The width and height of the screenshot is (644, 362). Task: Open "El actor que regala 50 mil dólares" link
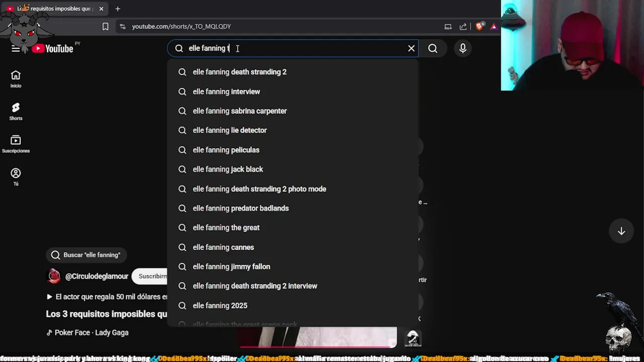(107, 297)
